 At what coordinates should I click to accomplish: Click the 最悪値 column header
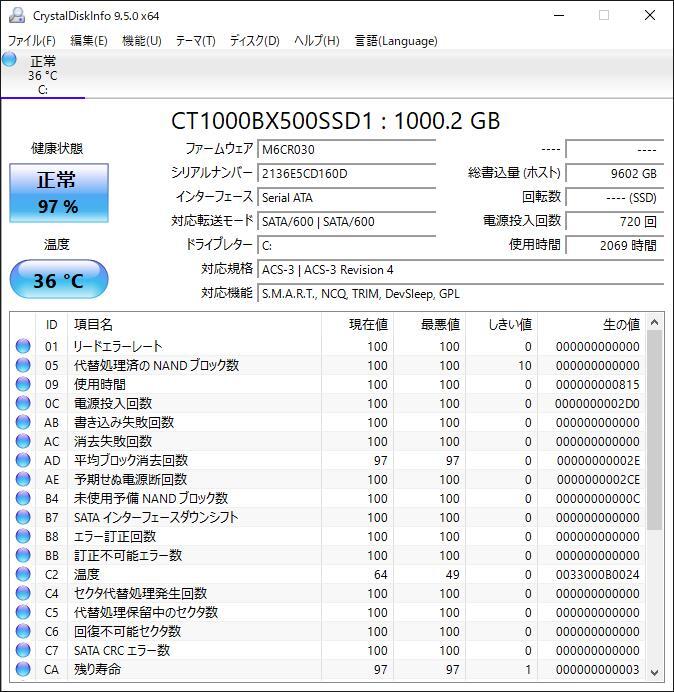pos(429,325)
